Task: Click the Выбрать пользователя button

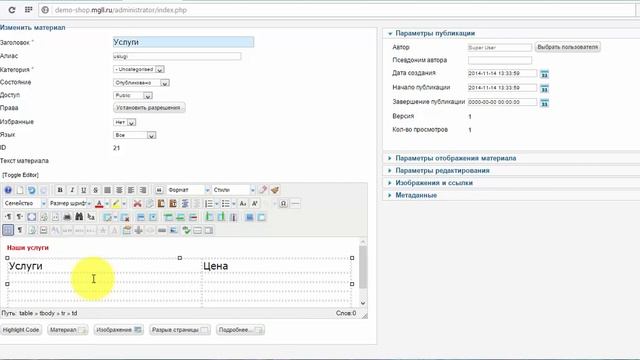Action: click(567, 47)
